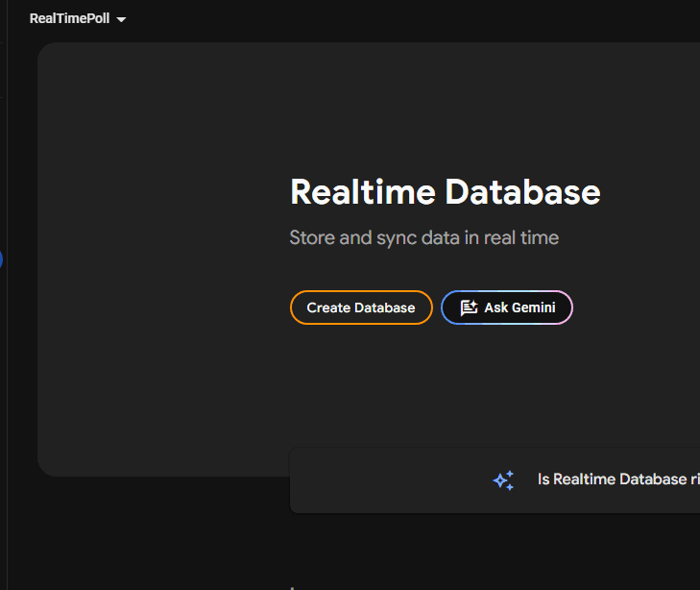Click the Ask Gemini button
Image resolution: width=700 pixels, height=590 pixels.
point(507,307)
